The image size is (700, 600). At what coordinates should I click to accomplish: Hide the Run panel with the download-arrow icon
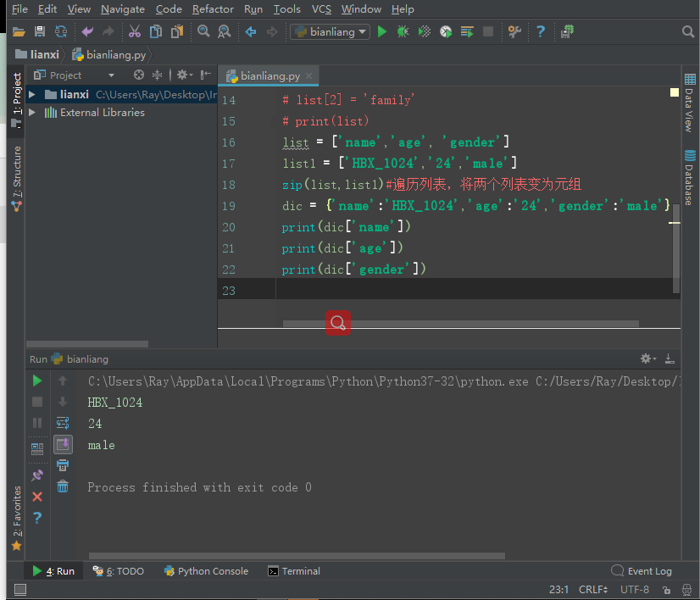(x=669, y=358)
